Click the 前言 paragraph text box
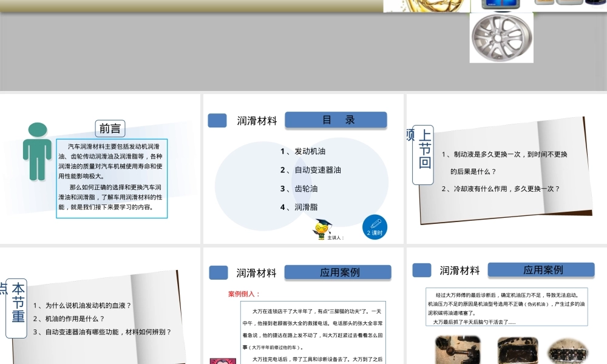607x364 pixels. tap(112, 178)
